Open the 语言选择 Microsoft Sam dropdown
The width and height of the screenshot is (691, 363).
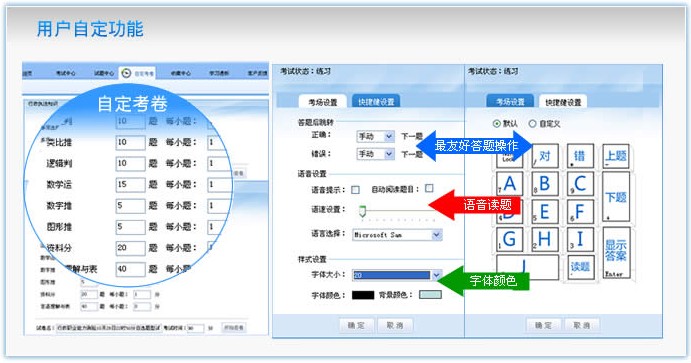[x=397, y=235]
